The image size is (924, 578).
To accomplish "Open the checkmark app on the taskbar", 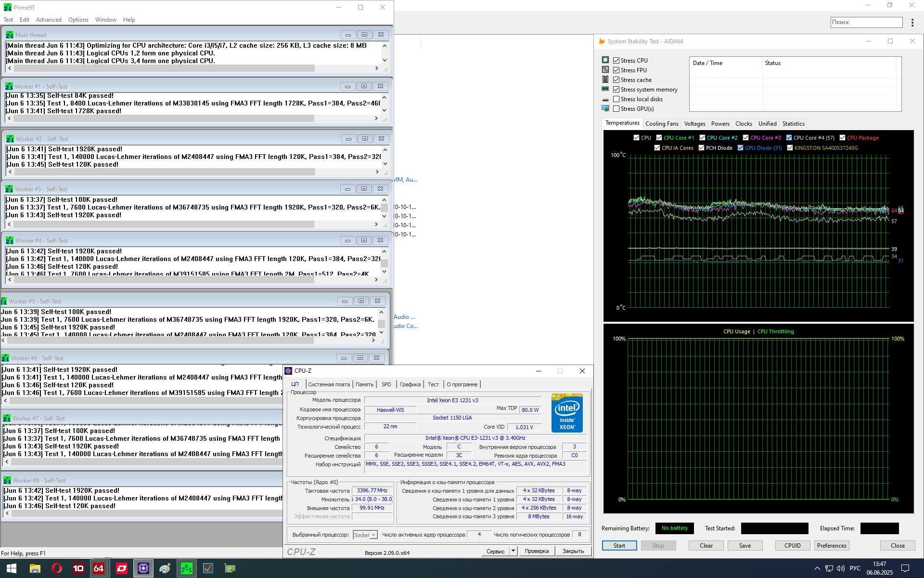I will point(208,568).
